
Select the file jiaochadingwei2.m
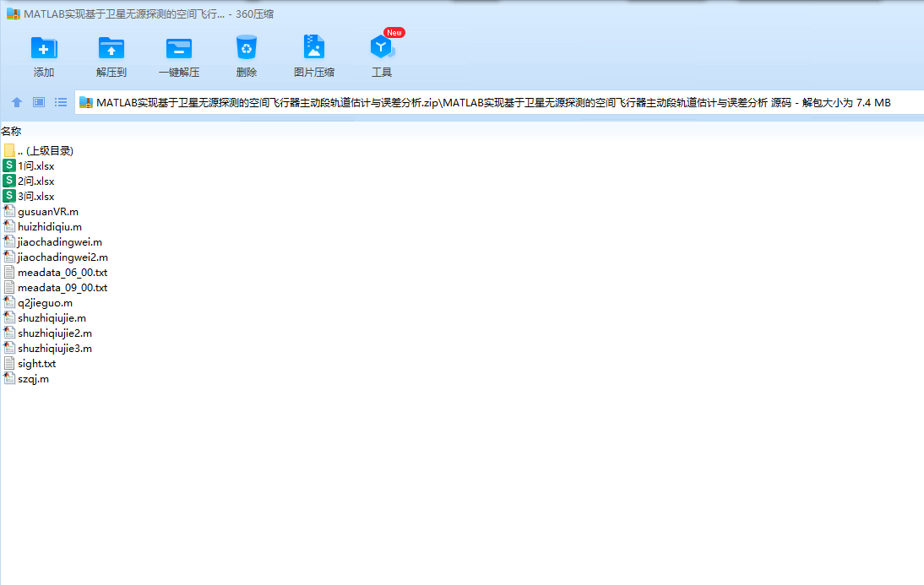[56, 257]
